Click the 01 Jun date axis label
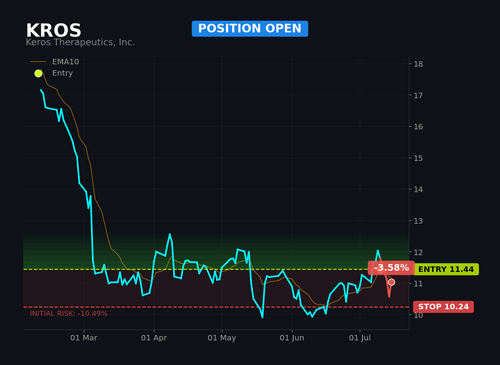Image resolution: width=500 pixels, height=365 pixels. (292, 338)
